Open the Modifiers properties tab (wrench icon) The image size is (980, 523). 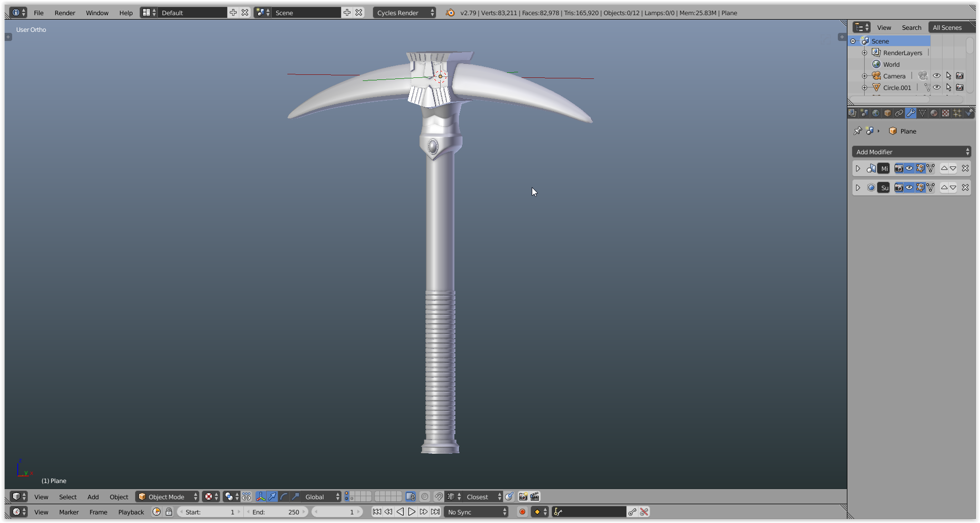[911, 113]
